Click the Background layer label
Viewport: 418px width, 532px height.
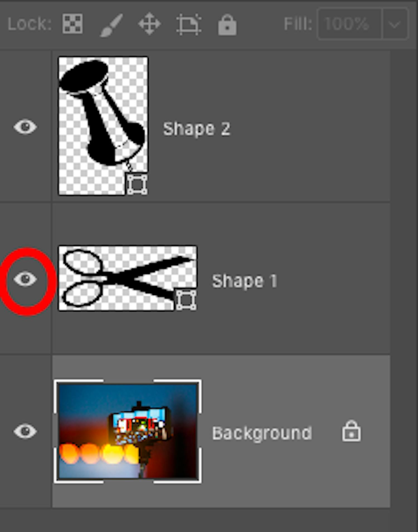pyautogui.click(x=263, y=433)
